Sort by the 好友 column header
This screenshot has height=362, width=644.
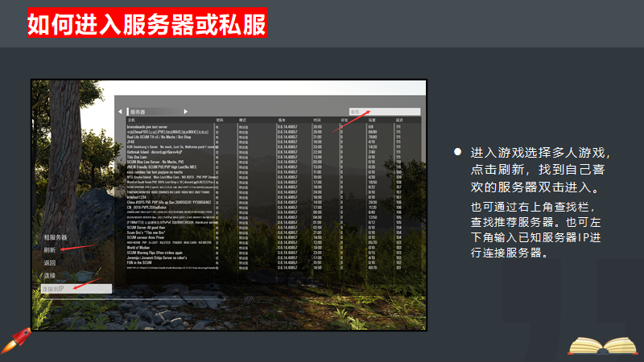[x=345, y=120]
